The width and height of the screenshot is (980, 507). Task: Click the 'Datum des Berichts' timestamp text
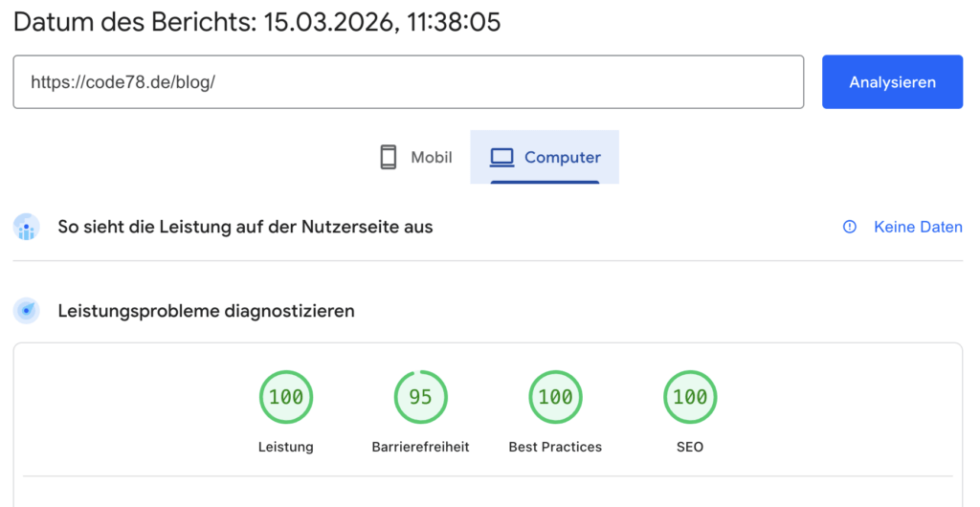[x=256, y=22]
